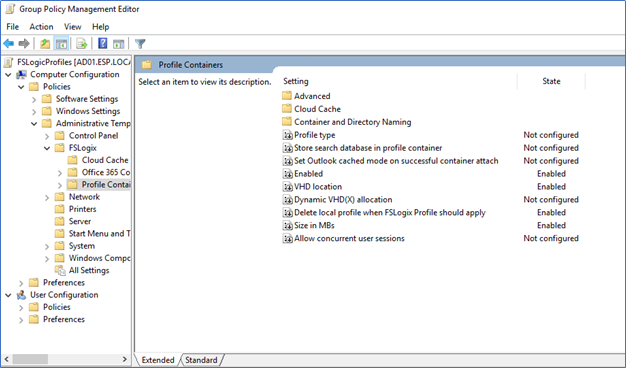
Task: Collapse the Policies node under Computer Configuration
Action: pyautogui.click(x=21, y=87)
